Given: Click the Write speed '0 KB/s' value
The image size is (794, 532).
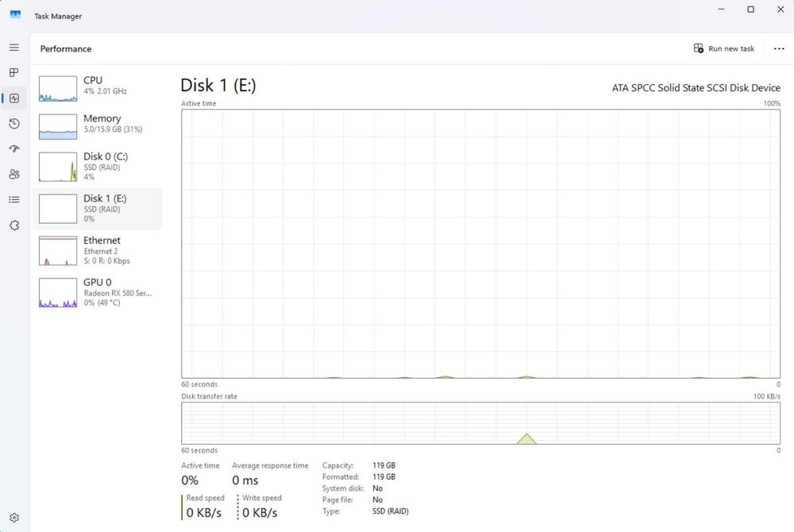Looking at the screenshot, I should 260,513.
